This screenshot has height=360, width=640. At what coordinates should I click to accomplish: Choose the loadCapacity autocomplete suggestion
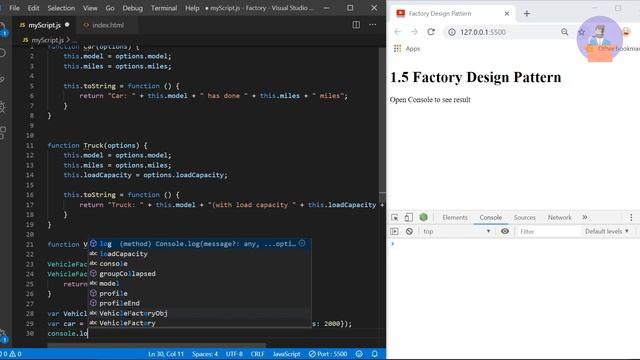[200, 253]
